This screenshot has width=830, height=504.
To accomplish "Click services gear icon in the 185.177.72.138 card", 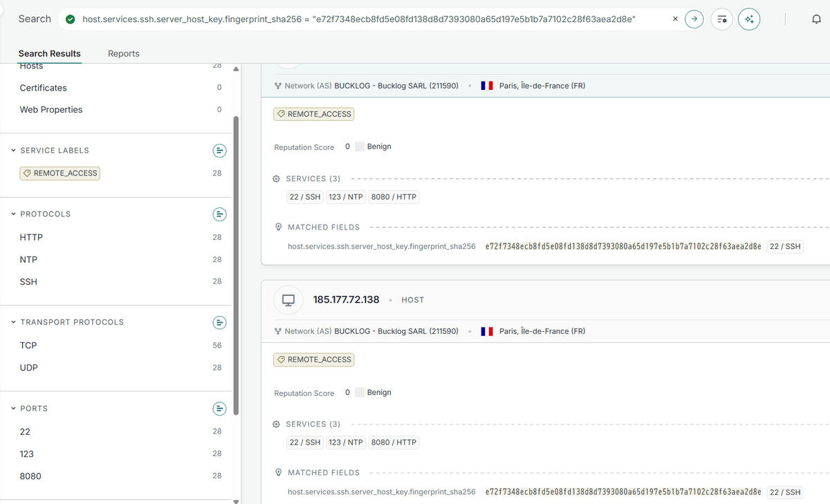I will [277, 424].
